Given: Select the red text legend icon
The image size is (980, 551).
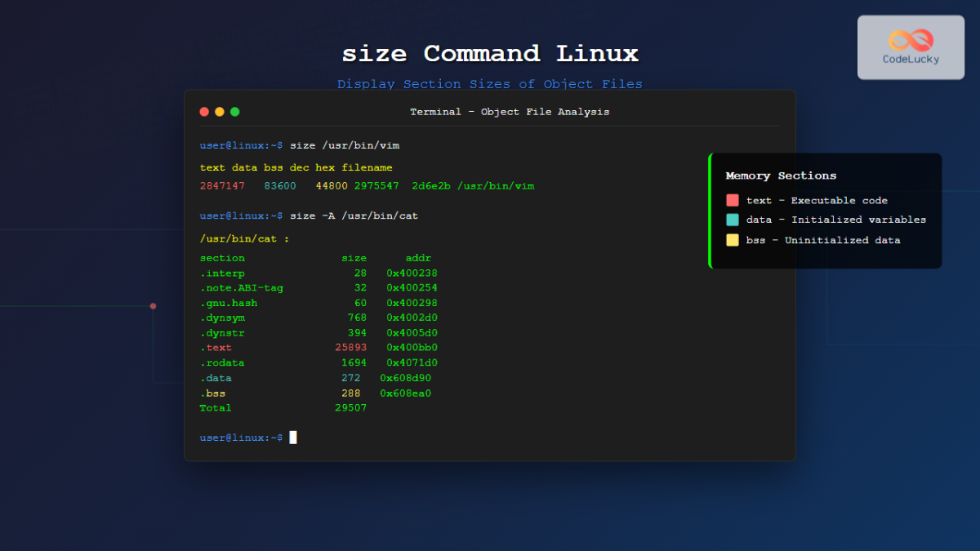Looking at the screenshot, I should point(733,200).
